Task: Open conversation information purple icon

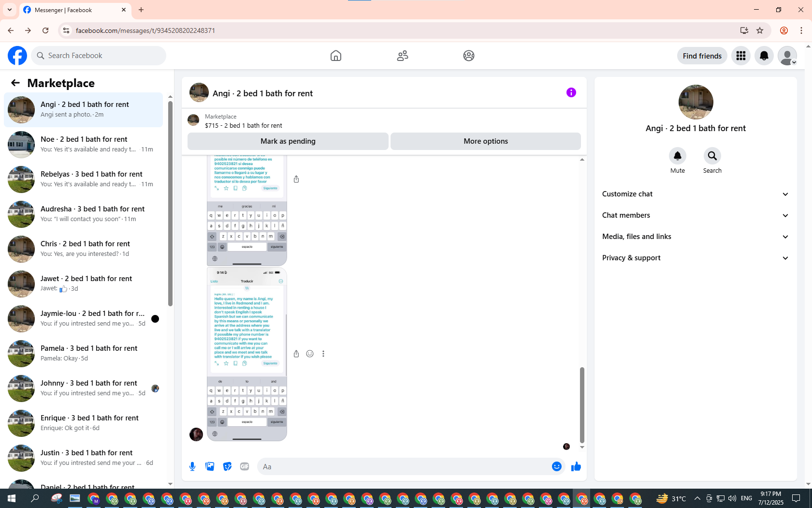Action: (571, 92)
